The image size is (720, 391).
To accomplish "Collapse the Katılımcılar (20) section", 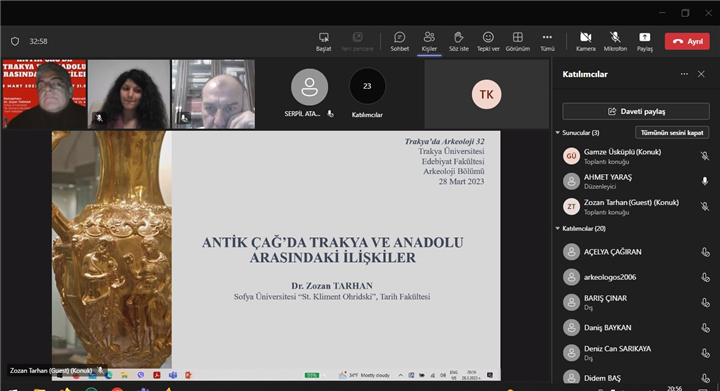I will point(580,228).
